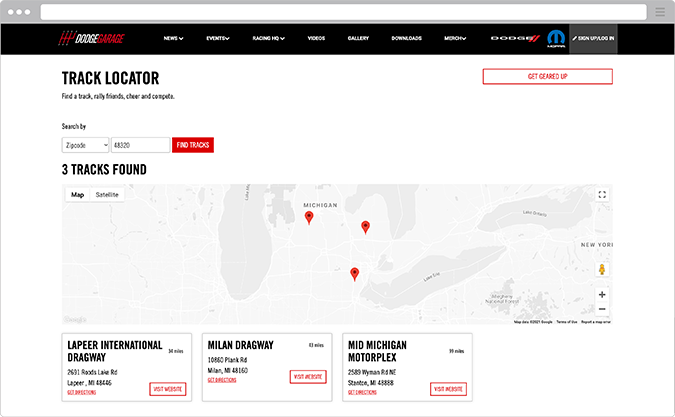Click the Dodge brand logo in header
675x417 pixels.
515,38
